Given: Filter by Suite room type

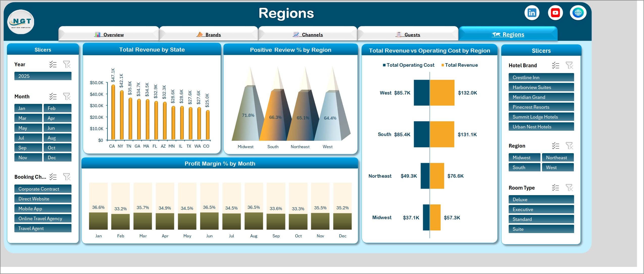Looking at the screenshot, I should 541,229.
